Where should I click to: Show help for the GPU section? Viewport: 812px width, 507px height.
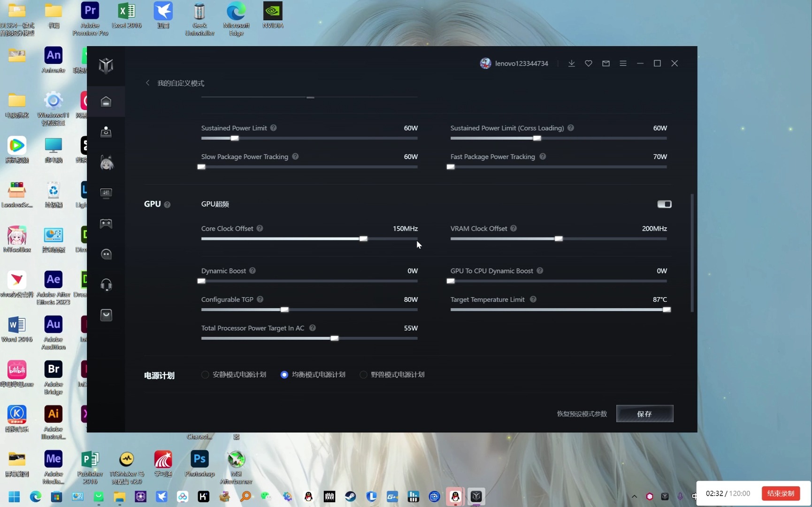[167, 205]
